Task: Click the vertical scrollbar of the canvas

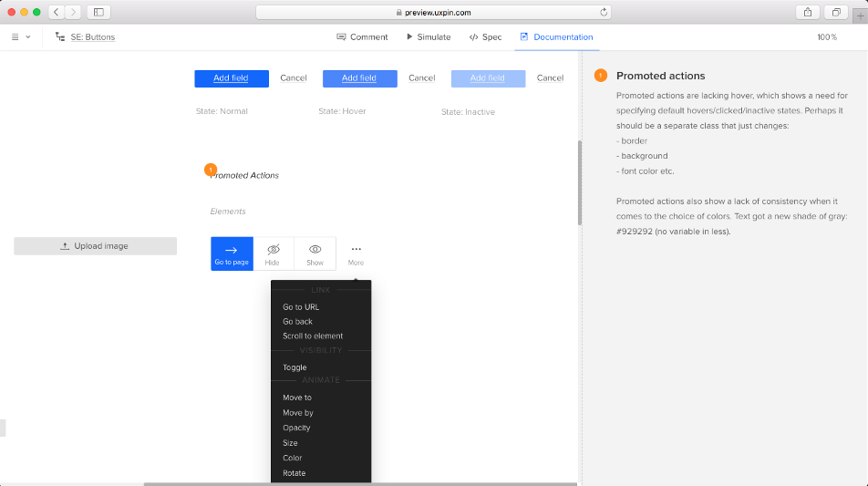Action: click(580, 182)
